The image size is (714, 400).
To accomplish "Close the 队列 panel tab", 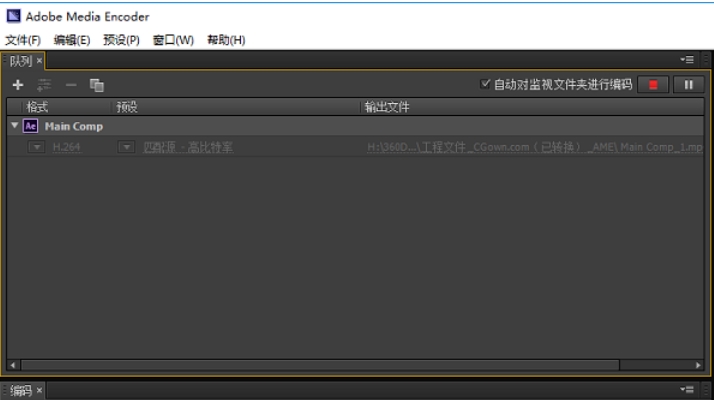I will (x=39, y=61).
